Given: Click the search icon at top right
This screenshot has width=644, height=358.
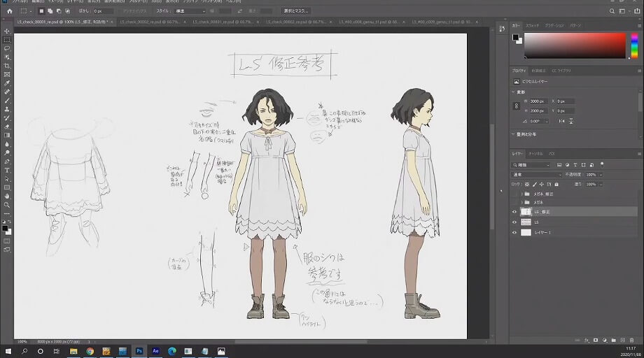Looking at the screenshot, I should click(x=612, y=11).
